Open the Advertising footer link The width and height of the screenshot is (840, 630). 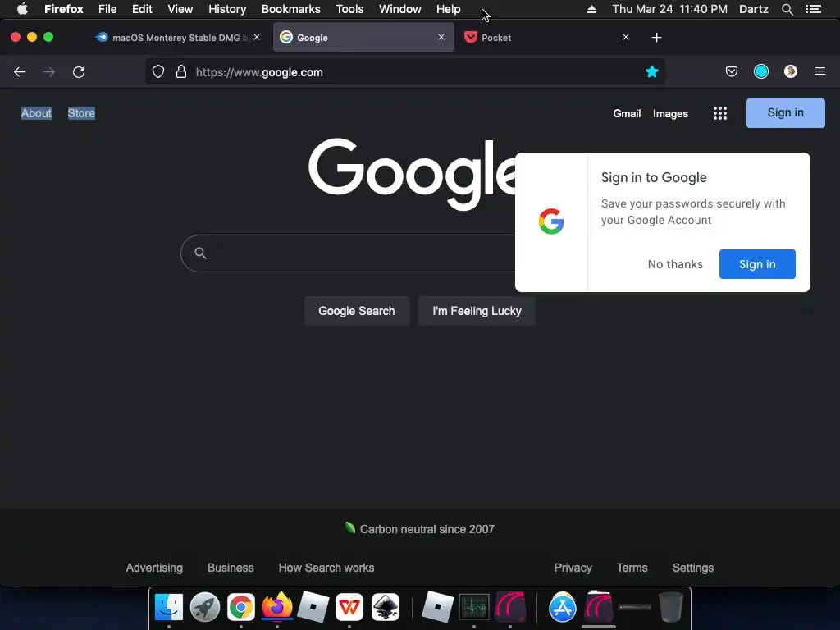[x=154, y=568]
